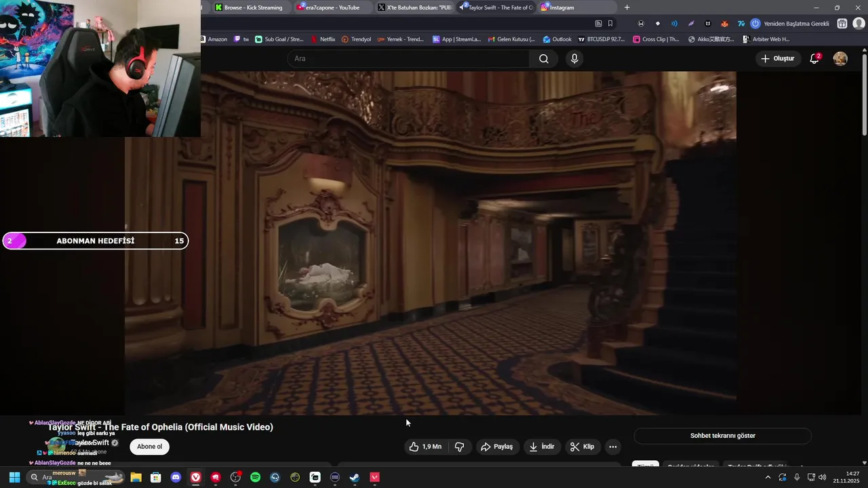Open a new browser tab
Image resolution: width=868 pixels, height=488 pixels.
[x=627, y=7]
